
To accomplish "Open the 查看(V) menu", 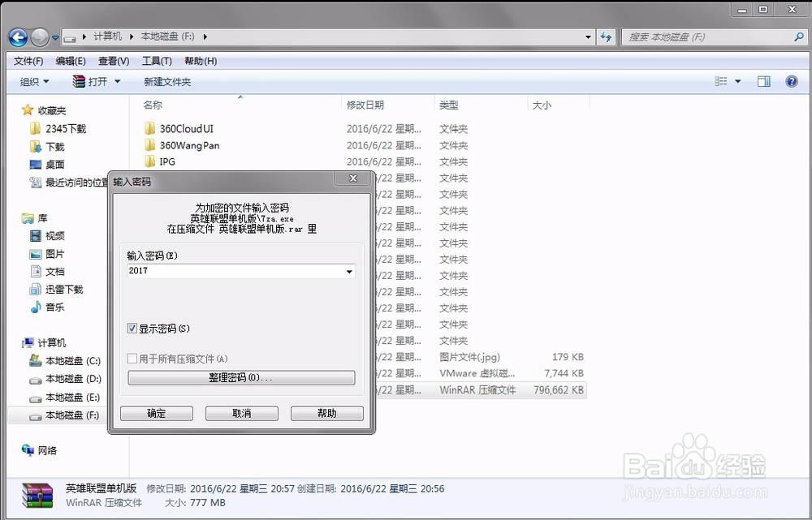I will (114, 61).
